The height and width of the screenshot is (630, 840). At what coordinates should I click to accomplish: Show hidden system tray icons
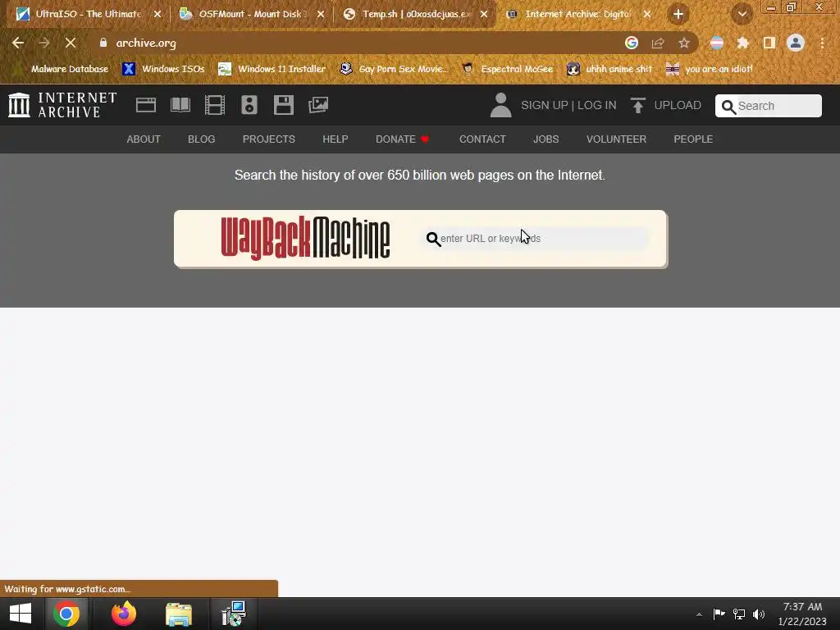[x=699, y=614]
